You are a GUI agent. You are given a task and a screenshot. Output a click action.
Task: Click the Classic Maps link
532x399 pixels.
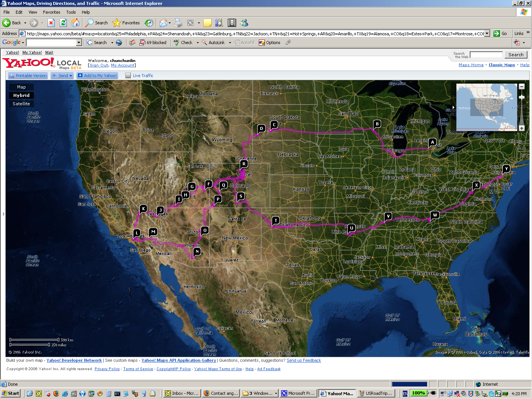coord(502,65)
